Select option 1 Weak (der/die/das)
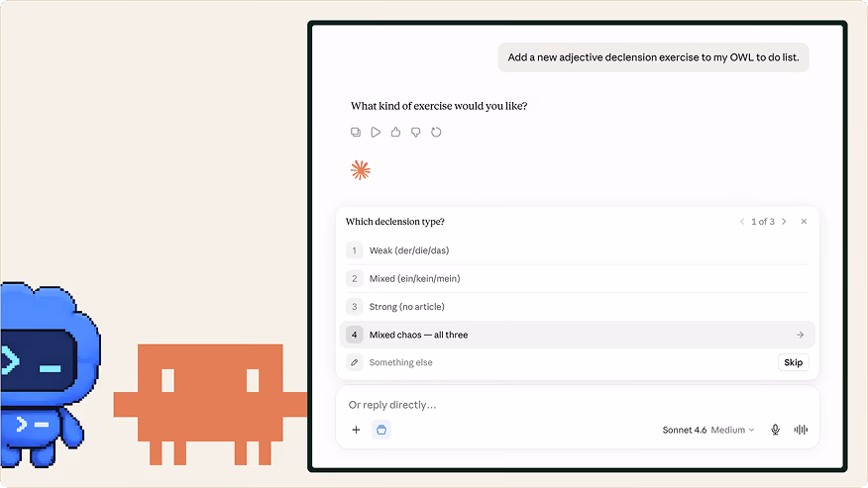This screenshot has height=488, width=868. 577,250
